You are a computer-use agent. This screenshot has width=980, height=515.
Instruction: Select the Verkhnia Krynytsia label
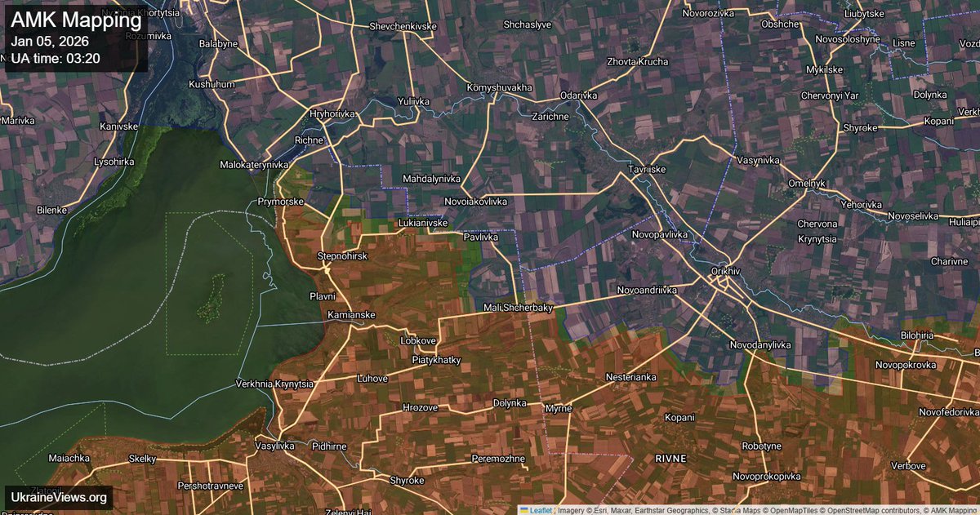coord(274,384)
